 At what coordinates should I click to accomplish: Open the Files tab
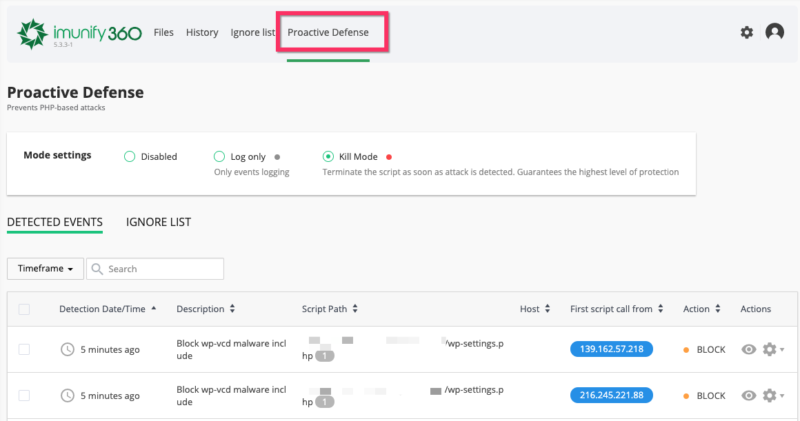tap(164, 32)
